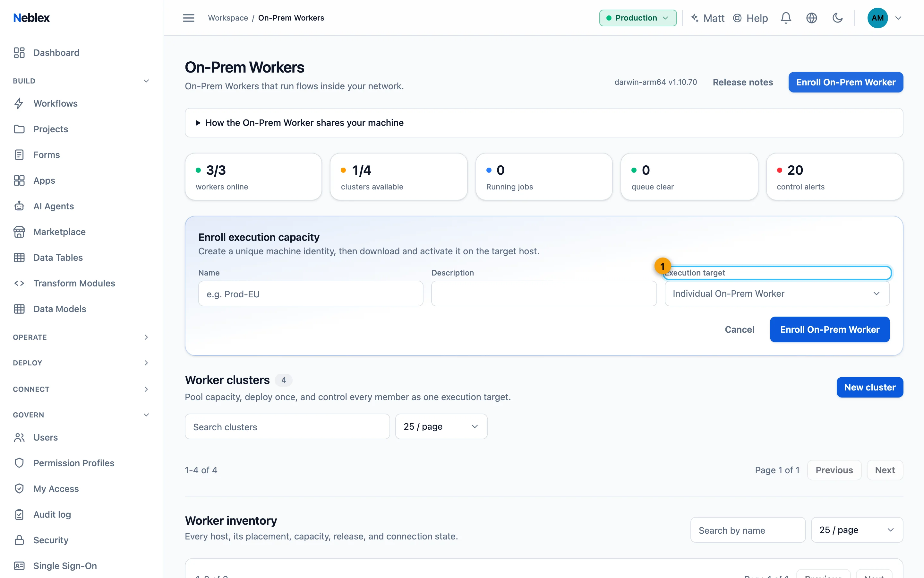
Task: Open Permission Profiles in sidebar
Action: click(x=82, y=463)
